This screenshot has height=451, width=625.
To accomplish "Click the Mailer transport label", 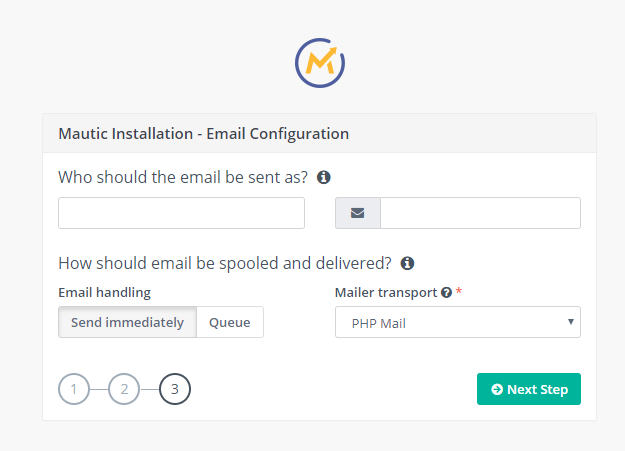I will click(x=385, y=293).
